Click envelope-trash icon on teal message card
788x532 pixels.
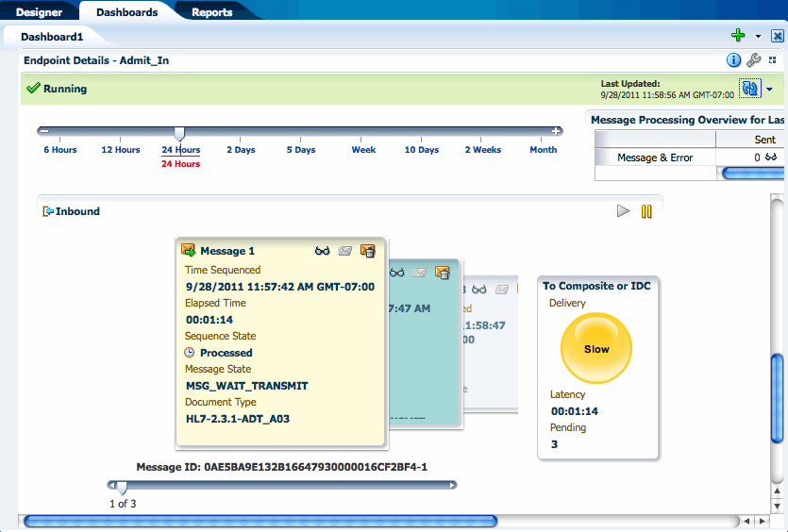point(443,273)
